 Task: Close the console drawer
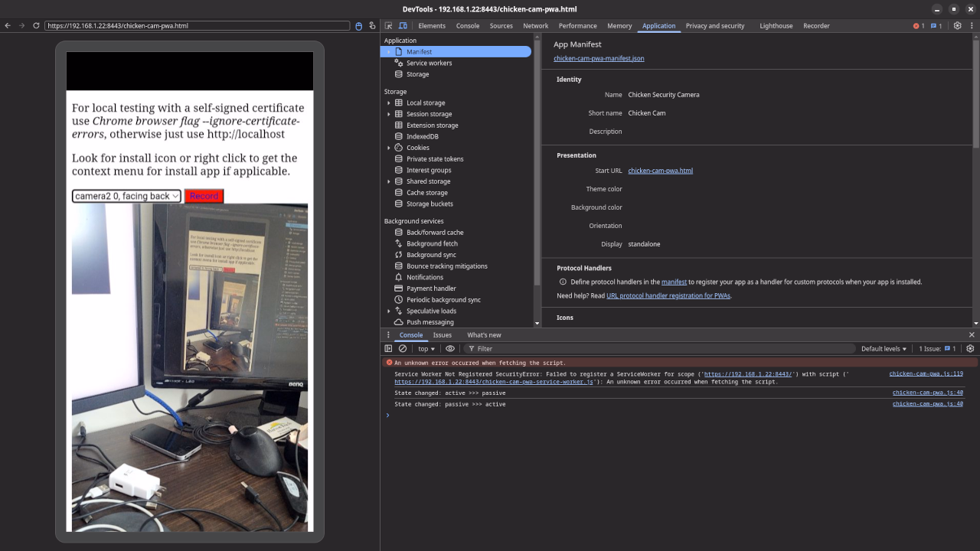pos(972,335)
